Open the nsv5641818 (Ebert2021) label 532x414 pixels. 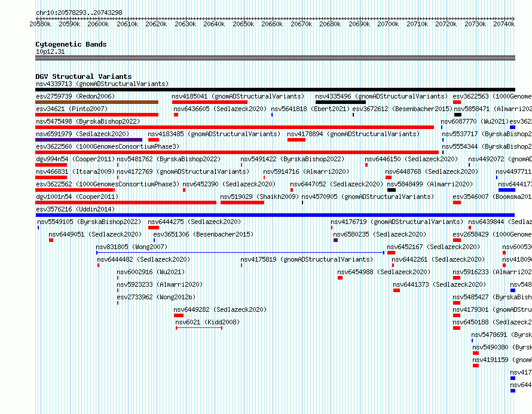(310, 109)
